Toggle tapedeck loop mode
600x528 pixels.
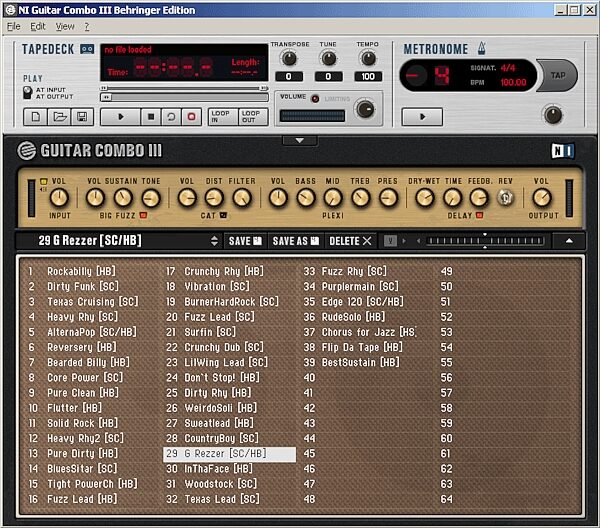[171, 117]
